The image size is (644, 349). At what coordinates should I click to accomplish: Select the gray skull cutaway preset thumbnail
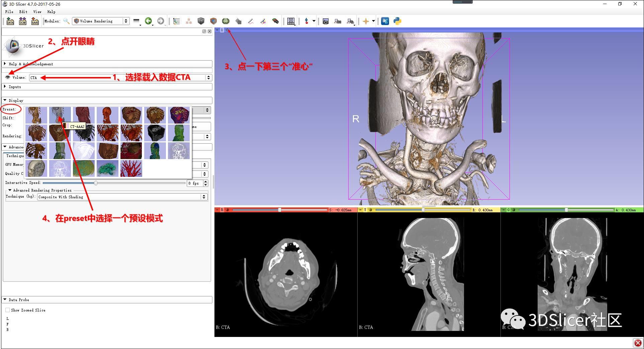click(x=36, y=168)
